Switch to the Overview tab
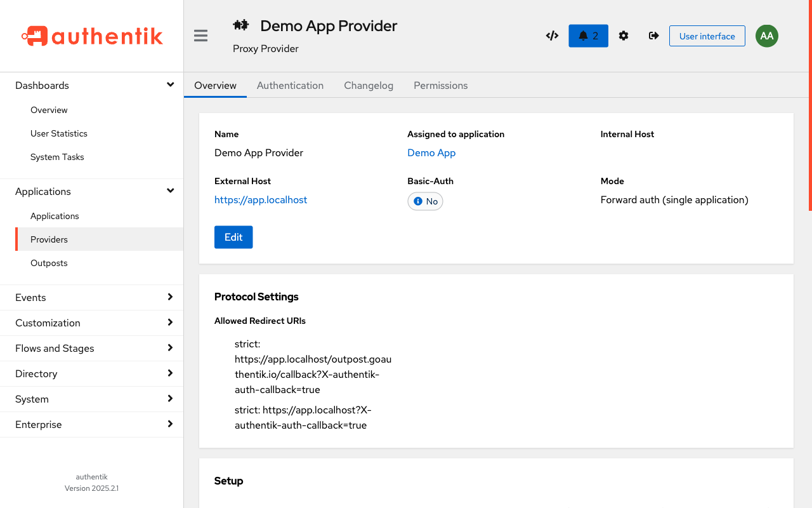Image resolution: width=812 pixels, height=508 pixels. coord(215,85)
